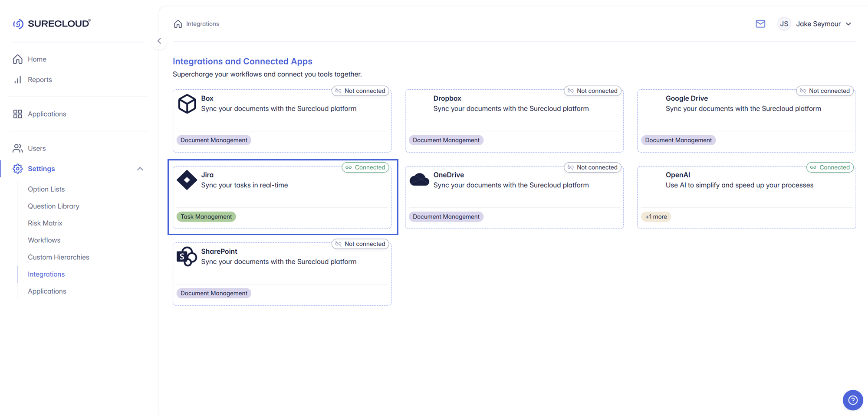The height and width of the screenshot is (415, 868).
Task: Open the Workflows settings page
Action: (x=44, y=240)
